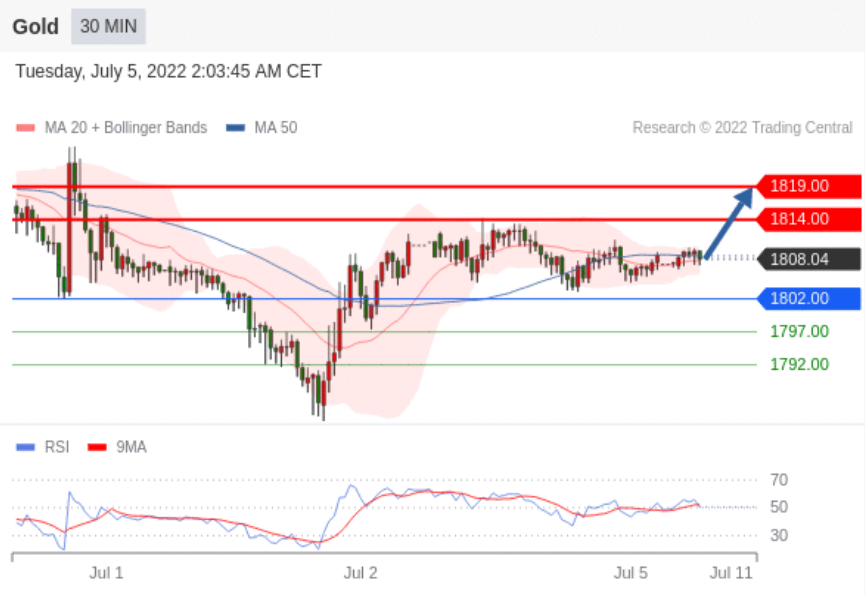The image size is (865, 595).
Task: Select the timestamp 'Tuesday, July 5, 2022 2:03:45 AM CET'
Action: [168, 71]
